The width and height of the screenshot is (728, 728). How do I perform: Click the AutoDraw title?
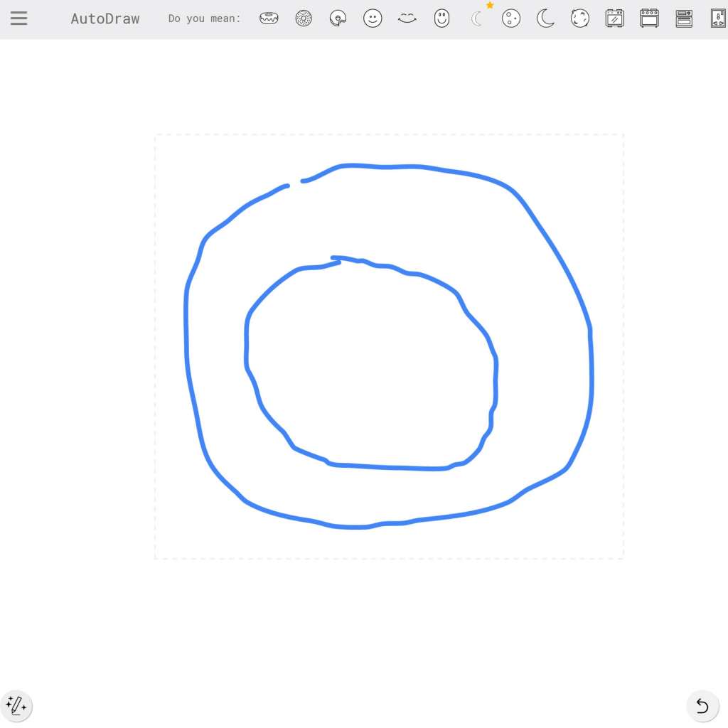[105, 18]
